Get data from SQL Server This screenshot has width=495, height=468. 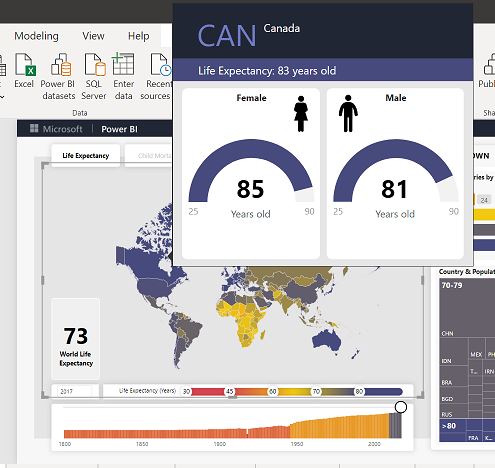pyautogui.click(x=94, y=76)
